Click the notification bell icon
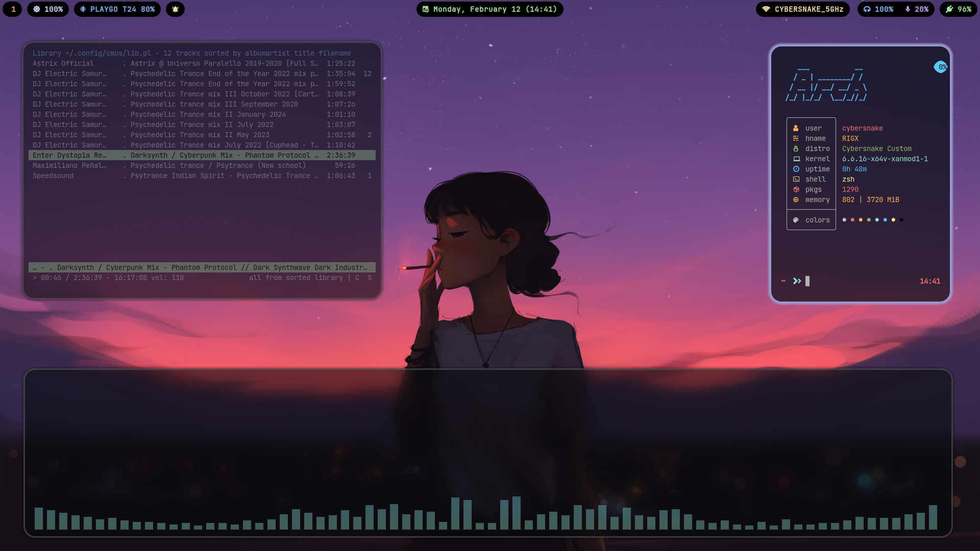The height and width of the screenshot is (551, 980). (175, 9)
